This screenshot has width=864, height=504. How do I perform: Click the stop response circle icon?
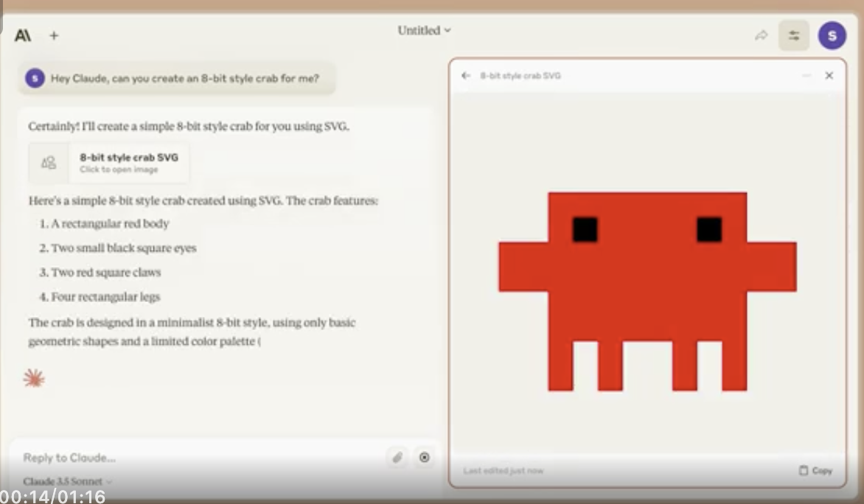pos(425,457)
